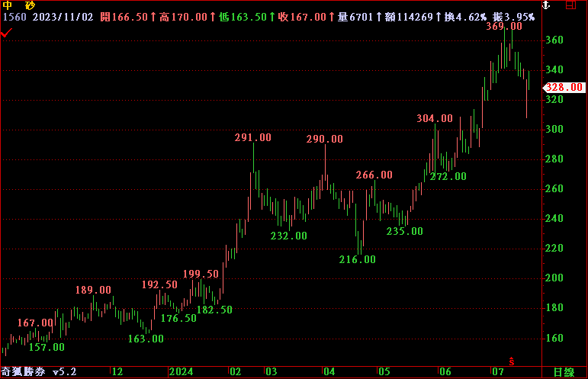Click the close price 收167.00

click(302, 17)
